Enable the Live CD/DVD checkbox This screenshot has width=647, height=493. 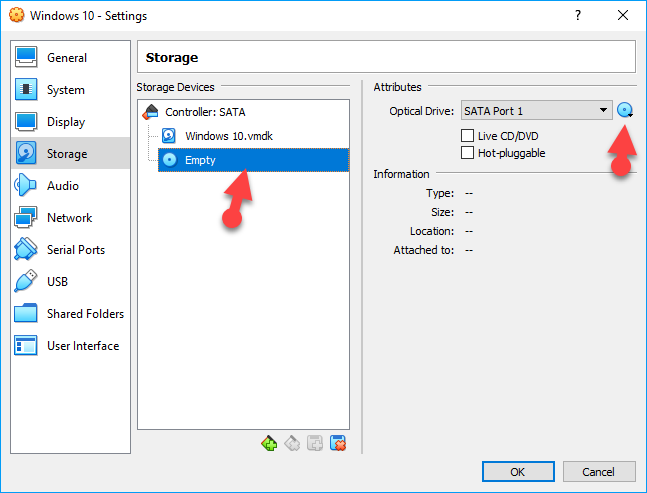(467, 135)
